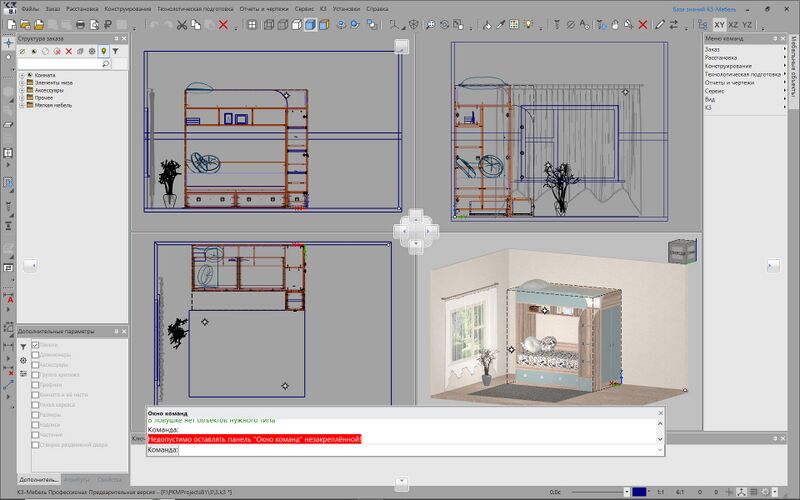Viewport: 800px width, 500px height.
Task: Click the view cube in the 3D viewport
Action: (x=682, y=252)
